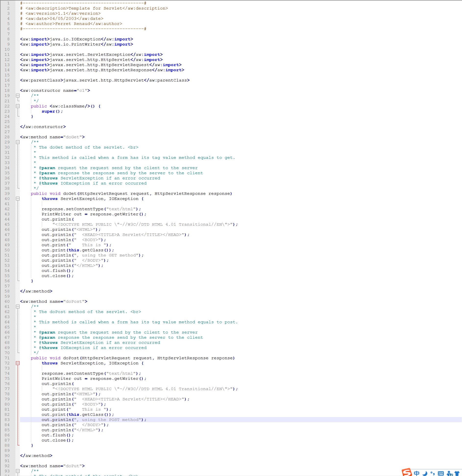Click the 'Template for Servlet' description text
The height and width of the screenshot is (476, 462).
coord(95,8)
